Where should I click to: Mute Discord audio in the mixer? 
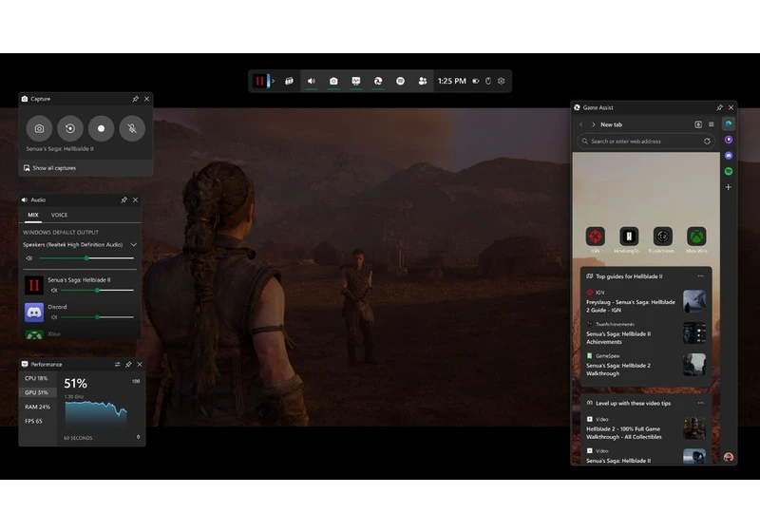coord(54,317)
